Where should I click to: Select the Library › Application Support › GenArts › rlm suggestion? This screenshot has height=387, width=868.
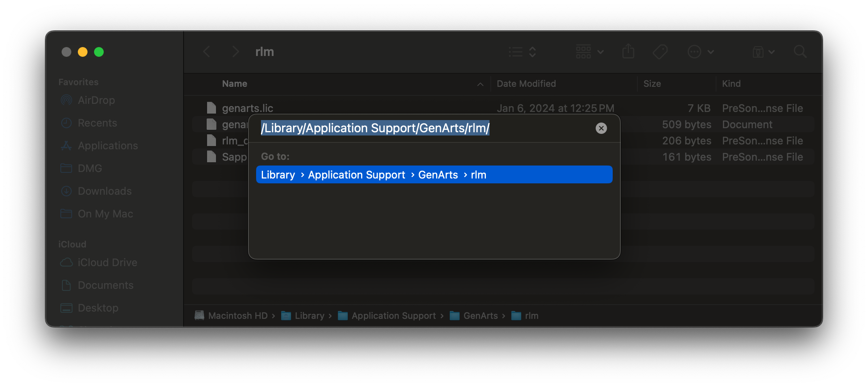(x=434, y=174)
